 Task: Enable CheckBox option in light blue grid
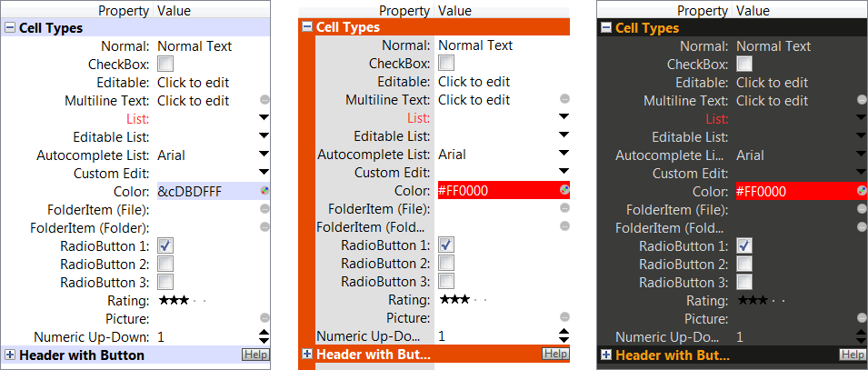[x=165, y=64]
